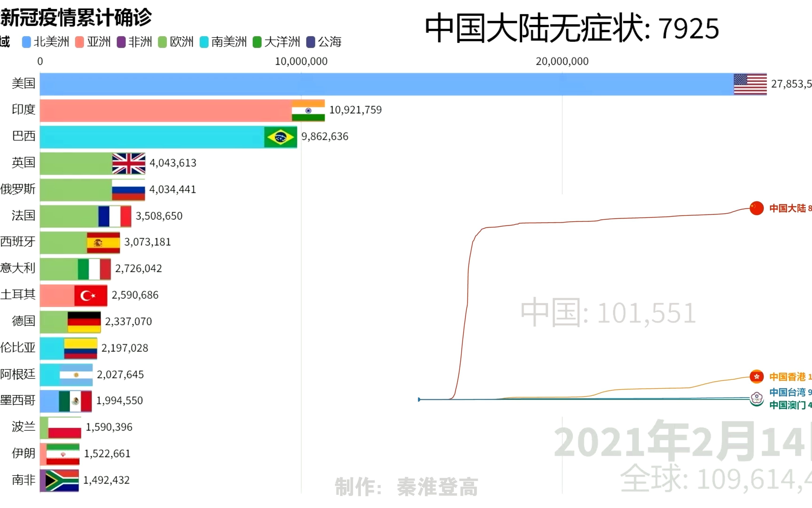This screenshot has width=812, height=508.
Task: Click the Germany flag icon
Action: (x=84, y=322)
